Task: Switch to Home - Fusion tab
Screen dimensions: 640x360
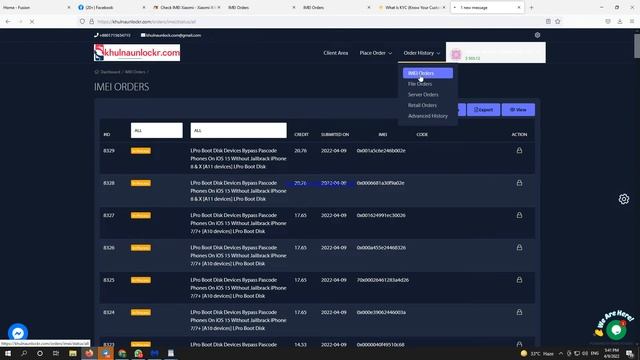Action: [x=36, y=7]
